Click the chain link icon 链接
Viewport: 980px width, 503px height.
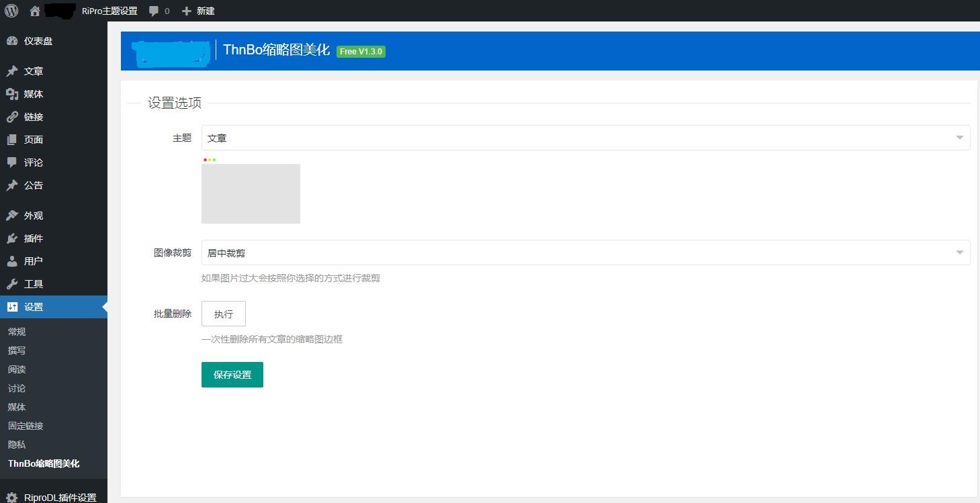coord(12,117)
